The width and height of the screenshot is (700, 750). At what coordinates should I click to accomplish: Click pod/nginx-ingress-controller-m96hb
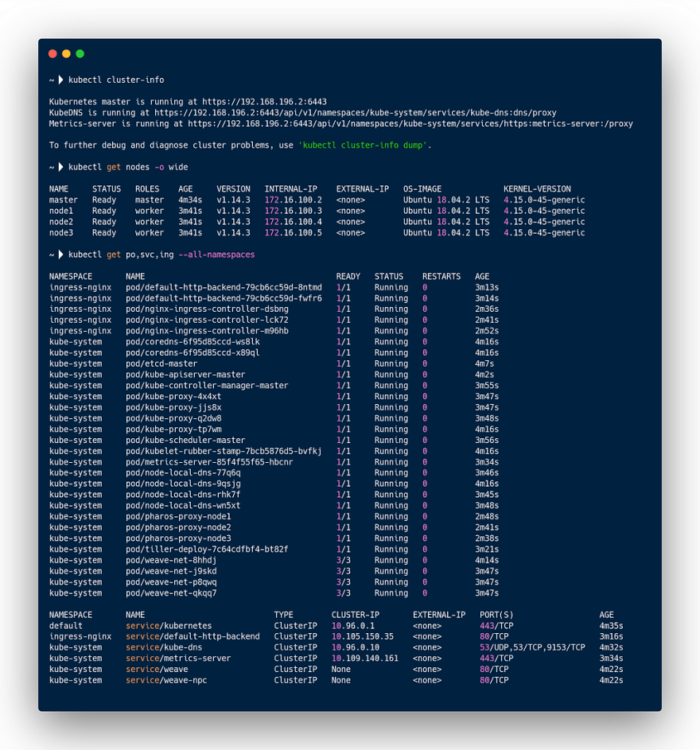click(207, 331)
